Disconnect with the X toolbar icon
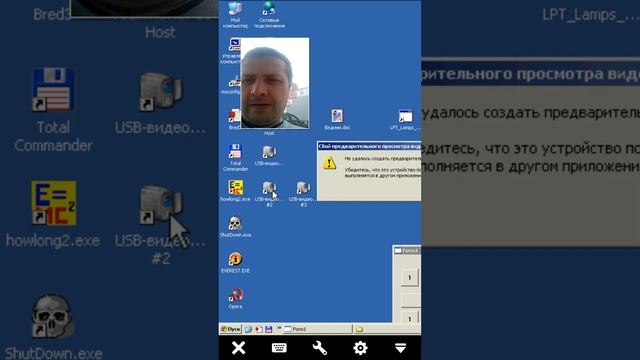The width and height of the screenshot is (640, 360). (x=238, y=348)
